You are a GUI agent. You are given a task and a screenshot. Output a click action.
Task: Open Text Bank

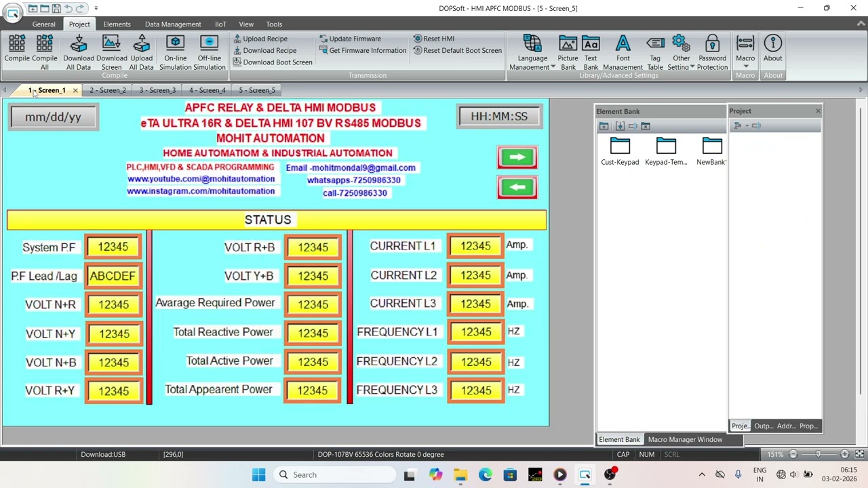(591, 52)
